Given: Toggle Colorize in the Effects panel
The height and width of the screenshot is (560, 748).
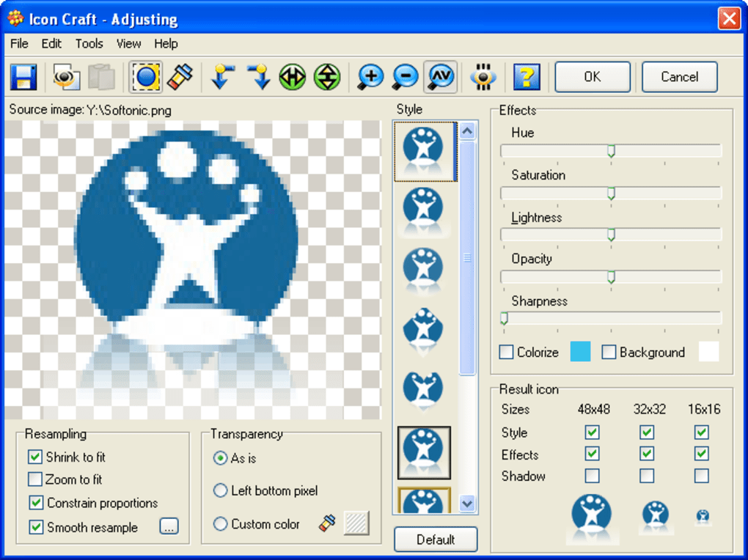Looking at the screenshot, I should pos(506,352).
